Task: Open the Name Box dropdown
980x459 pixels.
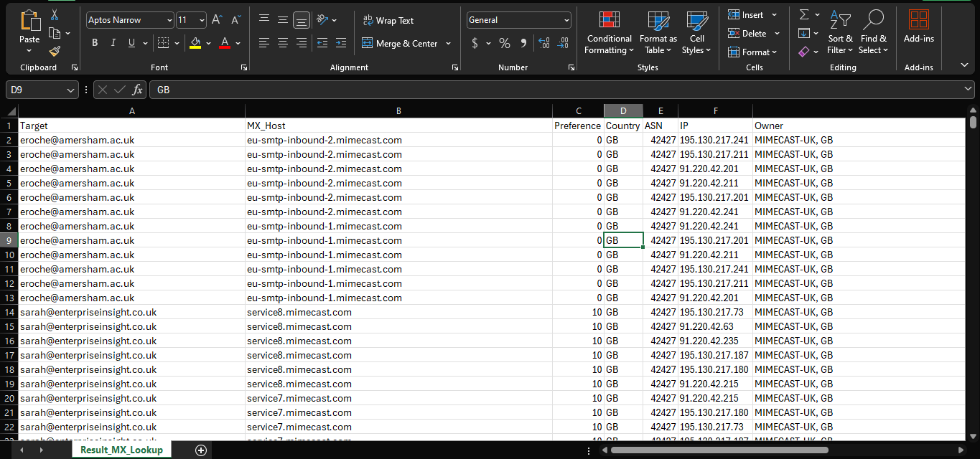Action: click(70, 90)
